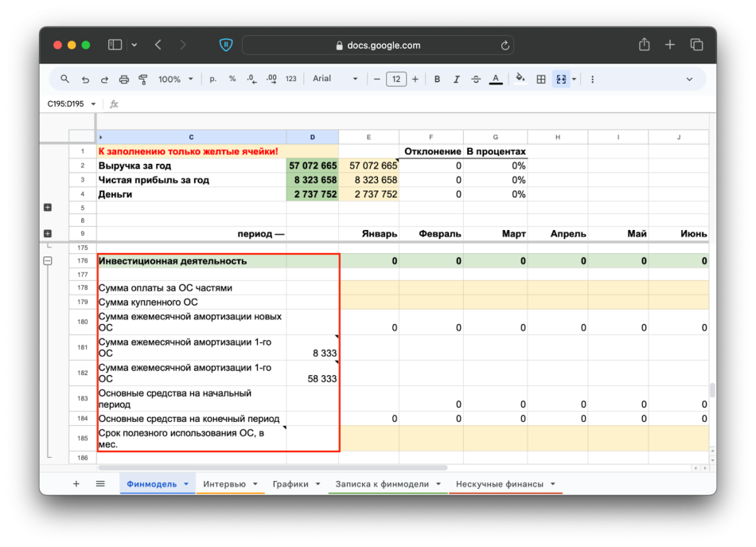The height and width of the screenshot is (547, 756).
Task: Open Графики tab dropdown arrow
Action: [318, 484]
